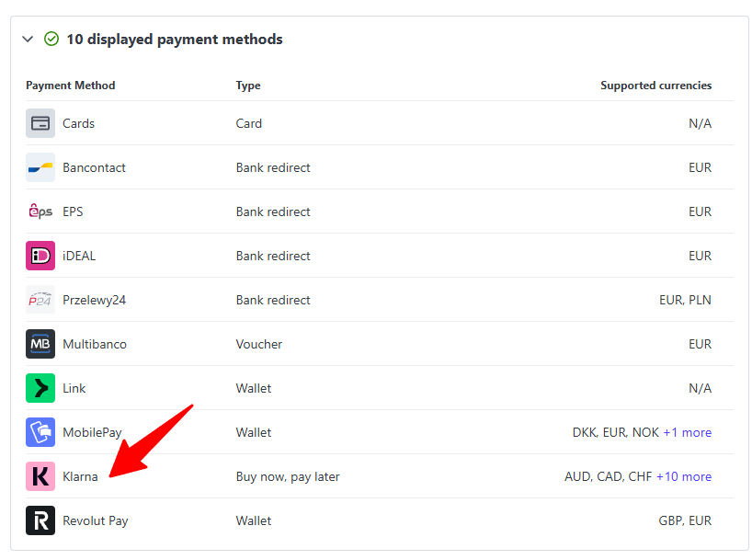The height and width of the screenshot is (560, 752).
Task: Click 'Wallet' type in Link row
Action: (254, 388)
